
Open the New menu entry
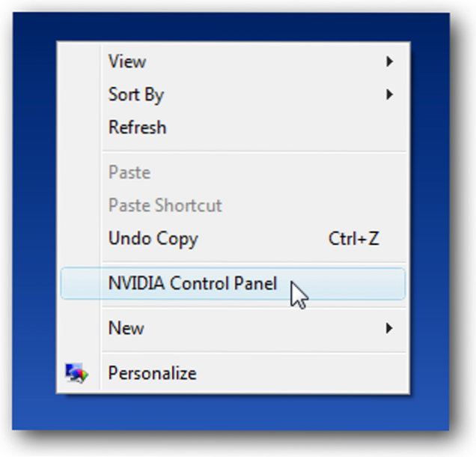click(126, 327)
